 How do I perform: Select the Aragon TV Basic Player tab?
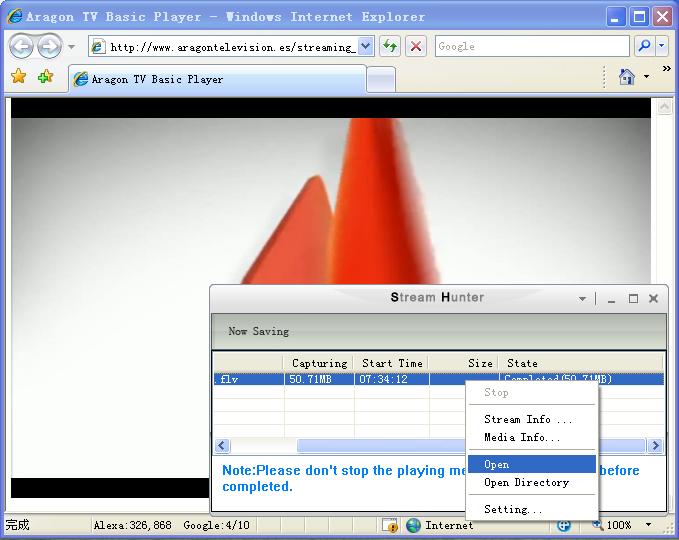pyautogui.click(x=218, y=79)
